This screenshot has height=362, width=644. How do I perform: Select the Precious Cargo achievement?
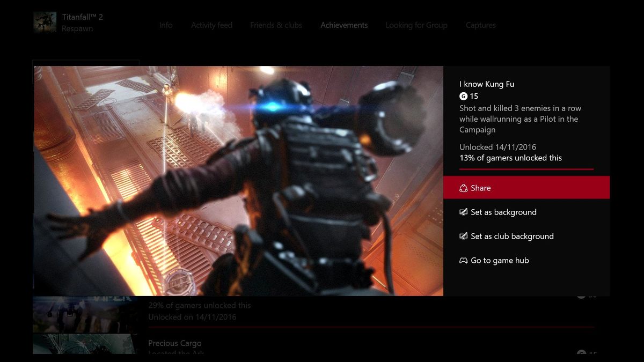pos(175,343)
